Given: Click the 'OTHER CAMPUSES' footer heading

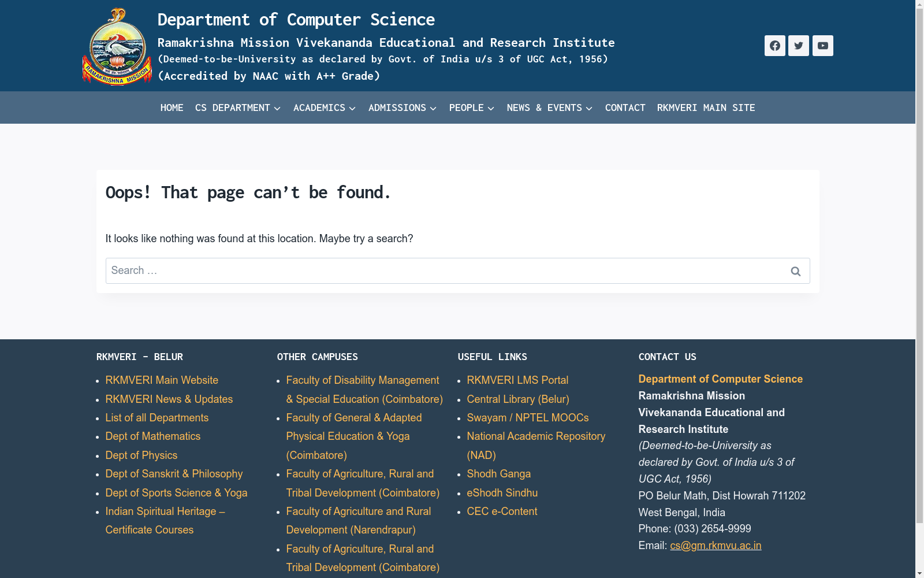Looking at the screenshot, I should [318, 357].
